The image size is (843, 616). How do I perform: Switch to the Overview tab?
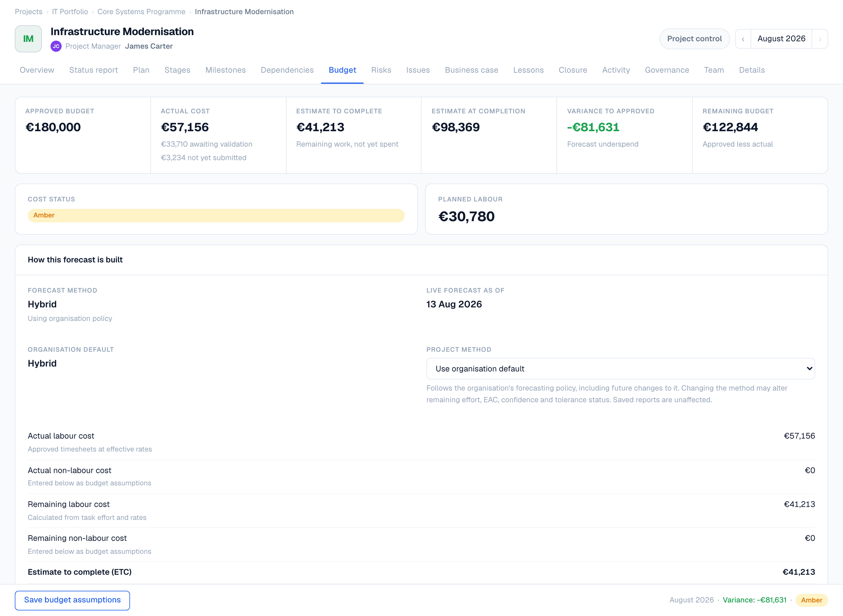[37, 70]
